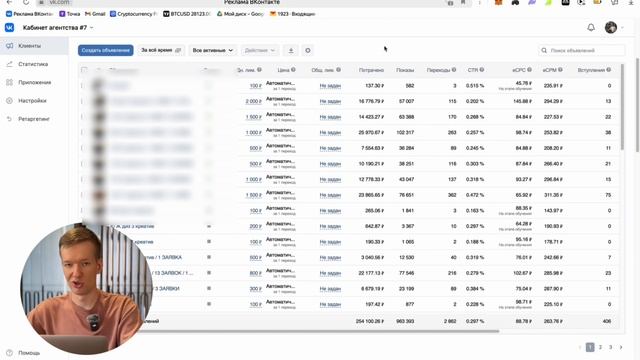Open the BTCUSD bookmark
640x360 pixels.
[x=187, y=14]
